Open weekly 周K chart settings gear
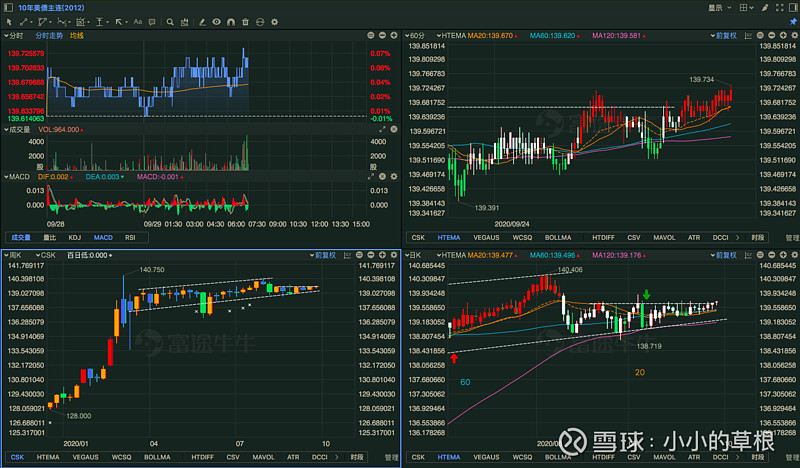Image resolution: width=800 pixels, height=468 pixels. click(x=394, y=255)
